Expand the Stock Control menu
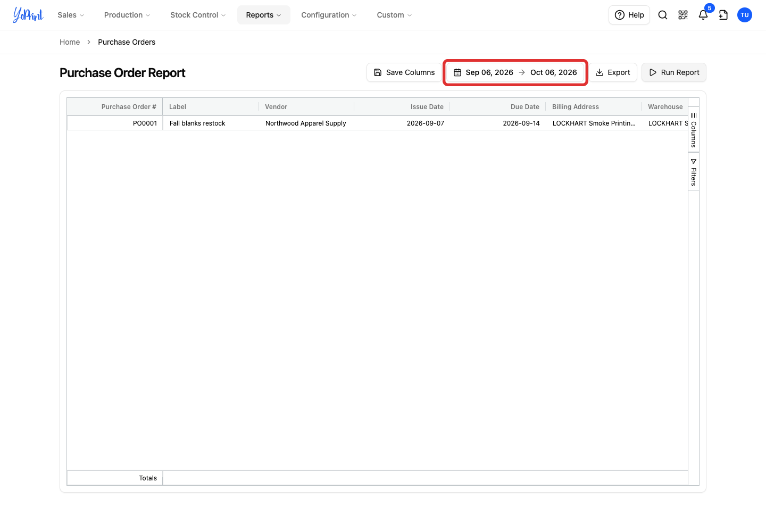The height and width of the screenshot is (532, 766). point(198,15)
